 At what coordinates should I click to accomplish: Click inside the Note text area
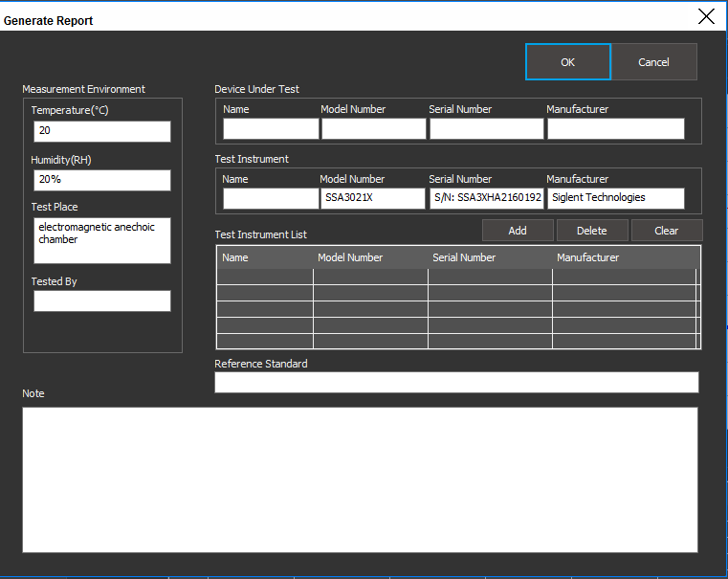tap(360, 479)
